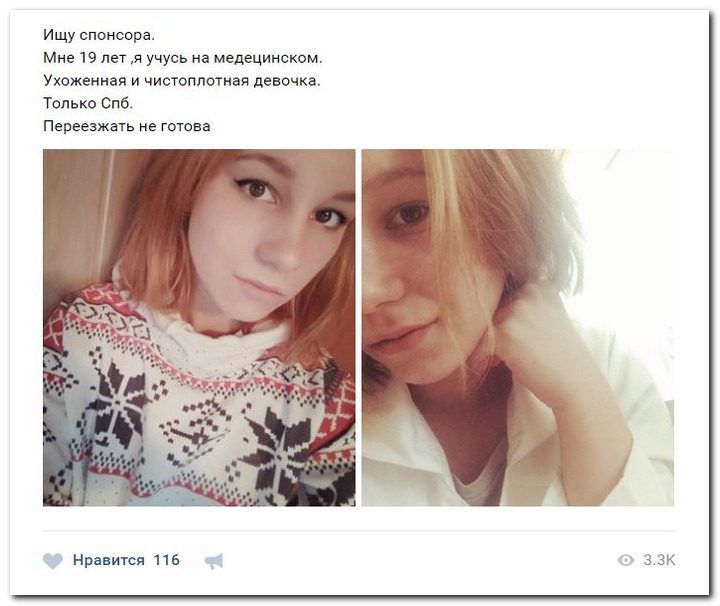Click the "Ухоженная и чистоплотная девочка." line
The height and width of the screenshot is (606, 720).
tap(182, 81)
